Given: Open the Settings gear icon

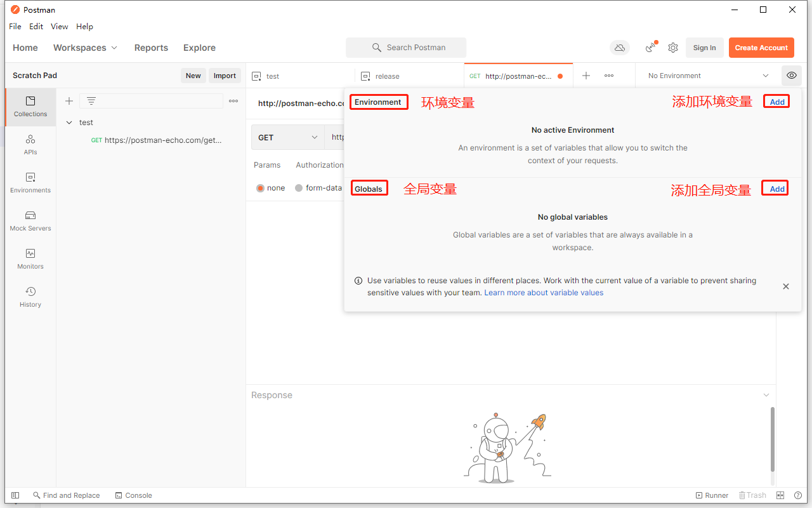Looking at the screenshot, I should point(673,48).
